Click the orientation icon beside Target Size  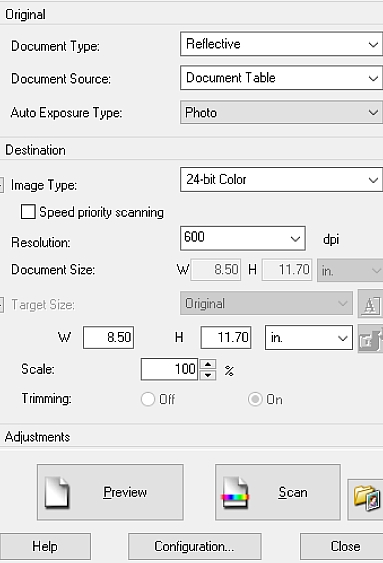pyautogui.click(x=370, y=304)
